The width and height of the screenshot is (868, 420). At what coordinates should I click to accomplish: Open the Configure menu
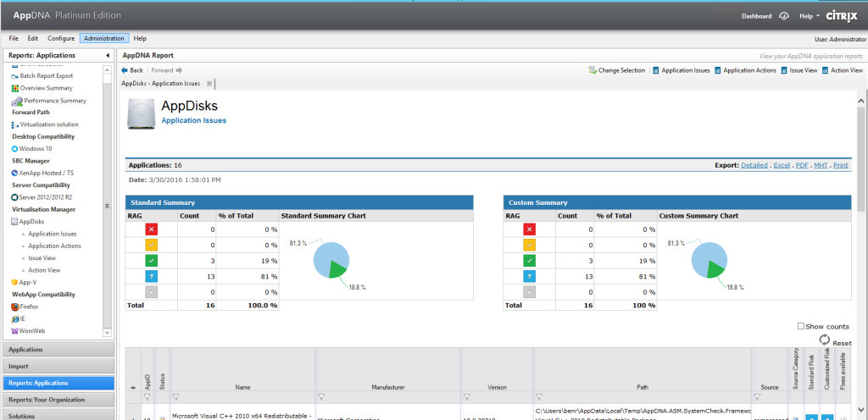[x=60, y=38]
